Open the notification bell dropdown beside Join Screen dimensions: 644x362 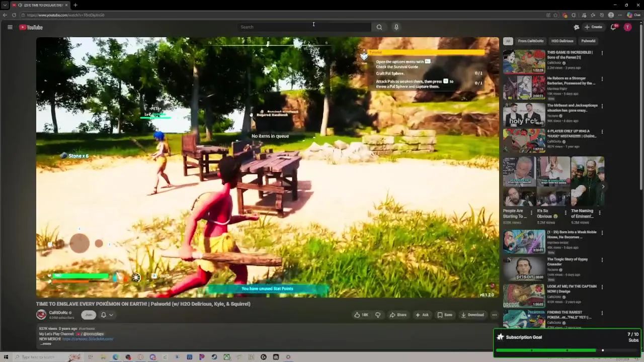pyautogui.click(x=107, y=315)
